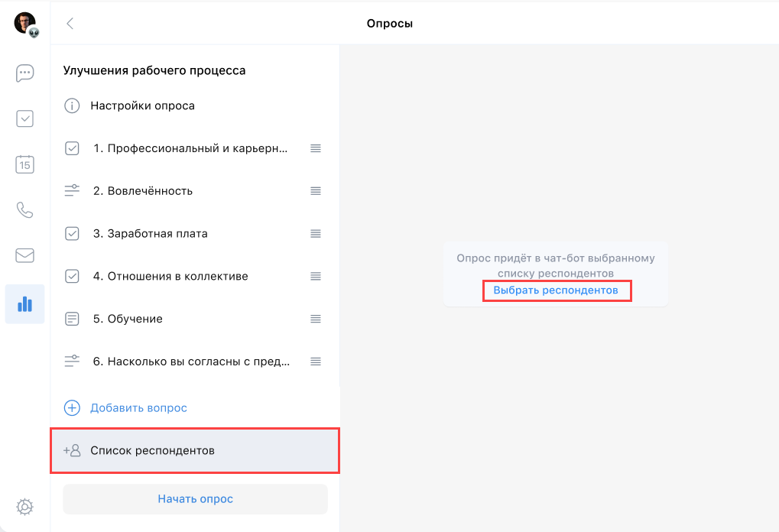Click drag handle for Заработная плата question

(x=316, y=233)
